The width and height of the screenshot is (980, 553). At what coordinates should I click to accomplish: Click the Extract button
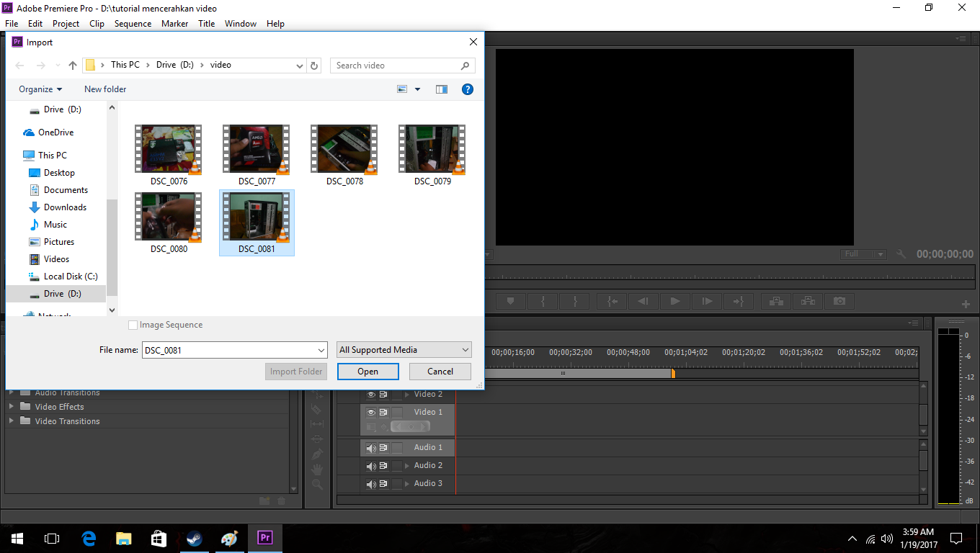pos(808,302)
